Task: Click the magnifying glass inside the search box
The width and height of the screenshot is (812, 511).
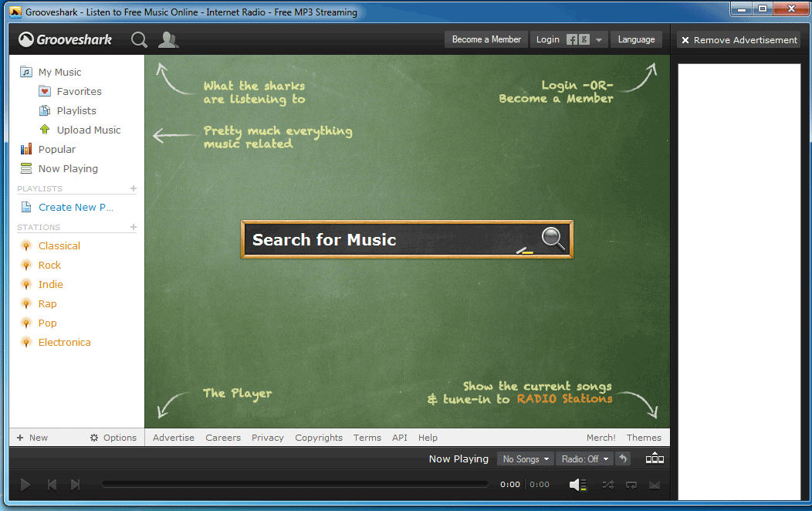Action: [553, 239]
